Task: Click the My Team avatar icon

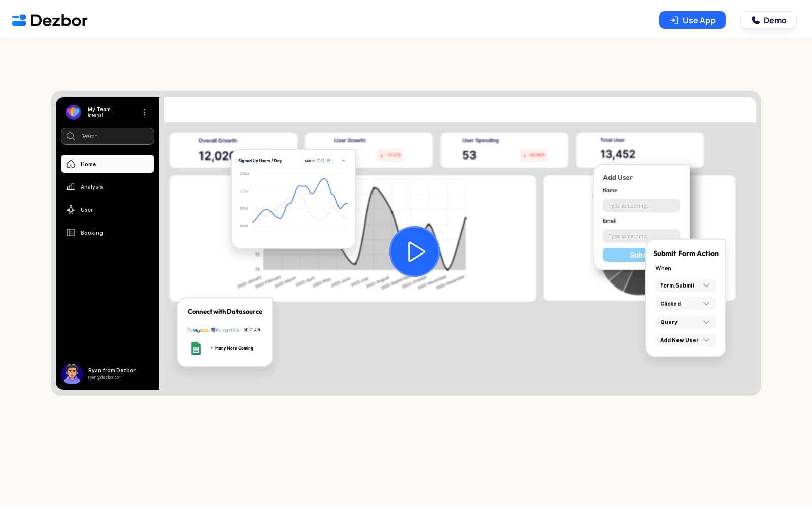Action: coord(74,112)
